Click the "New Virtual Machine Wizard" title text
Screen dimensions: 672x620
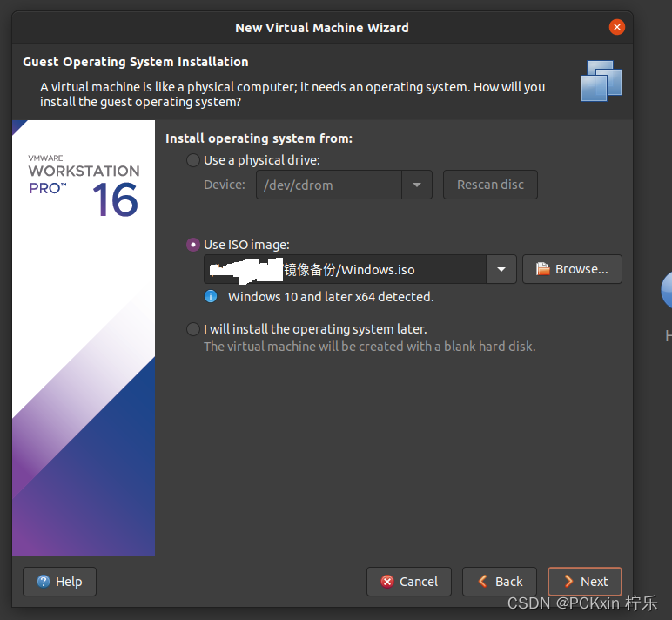pos(322,28)
